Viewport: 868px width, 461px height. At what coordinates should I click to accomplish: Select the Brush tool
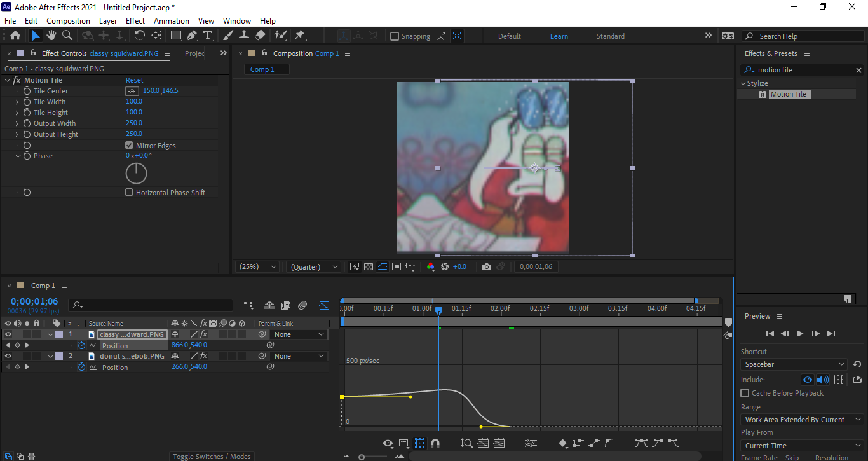(x=228, y=36)
